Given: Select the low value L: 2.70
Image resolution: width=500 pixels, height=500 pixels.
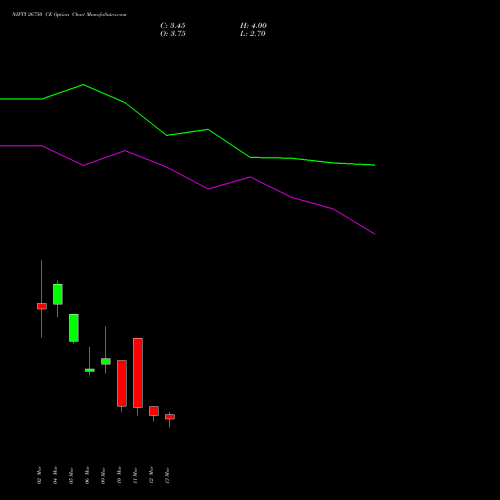Looking at the screenshot, I should [x=253, y=34].
